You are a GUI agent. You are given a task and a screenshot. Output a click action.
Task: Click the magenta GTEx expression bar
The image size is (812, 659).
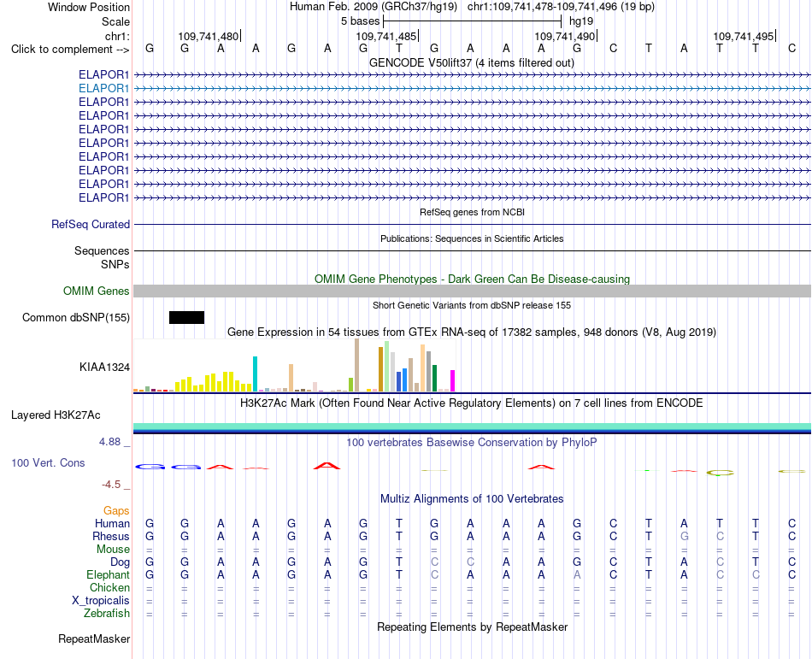pyautogui.click(x=452, y=380)
